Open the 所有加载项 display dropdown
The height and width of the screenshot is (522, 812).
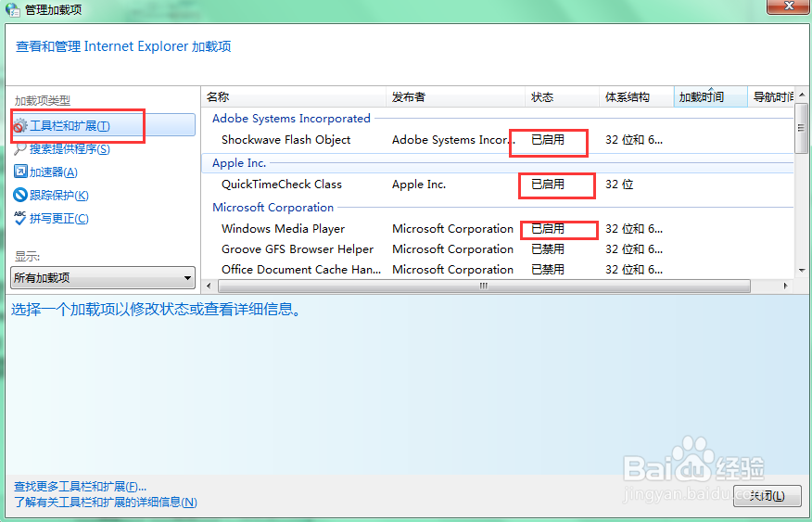(103, 277)
